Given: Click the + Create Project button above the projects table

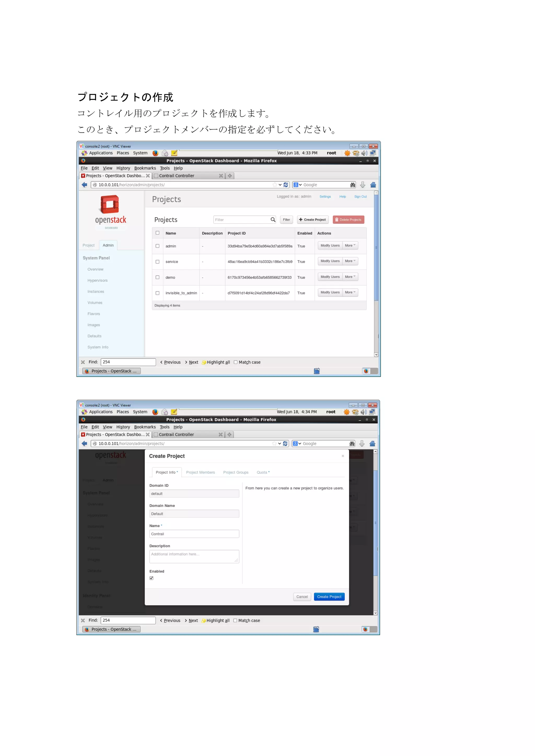Looking at the screenshot, I should (312, 220).
